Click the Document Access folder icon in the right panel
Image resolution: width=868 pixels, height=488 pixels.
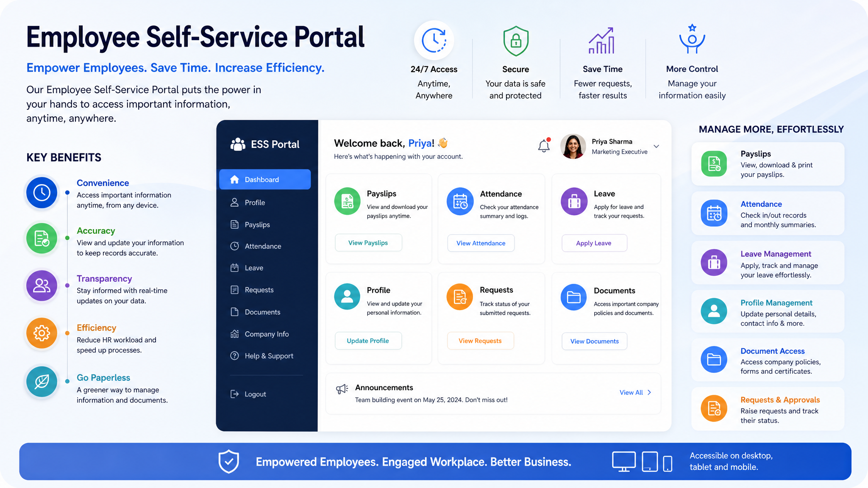tap(714, 360)
